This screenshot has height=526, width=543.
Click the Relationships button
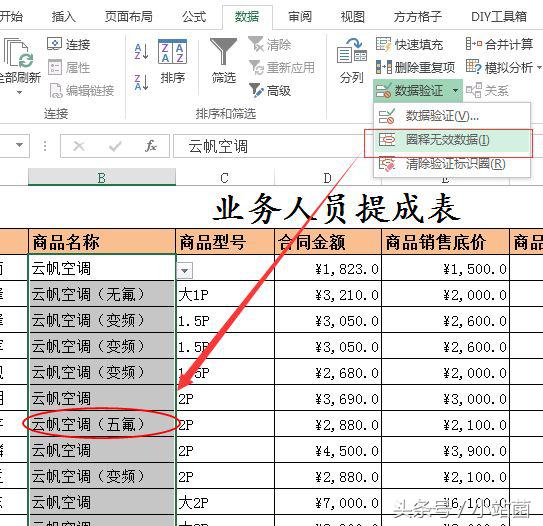point(487,91)
